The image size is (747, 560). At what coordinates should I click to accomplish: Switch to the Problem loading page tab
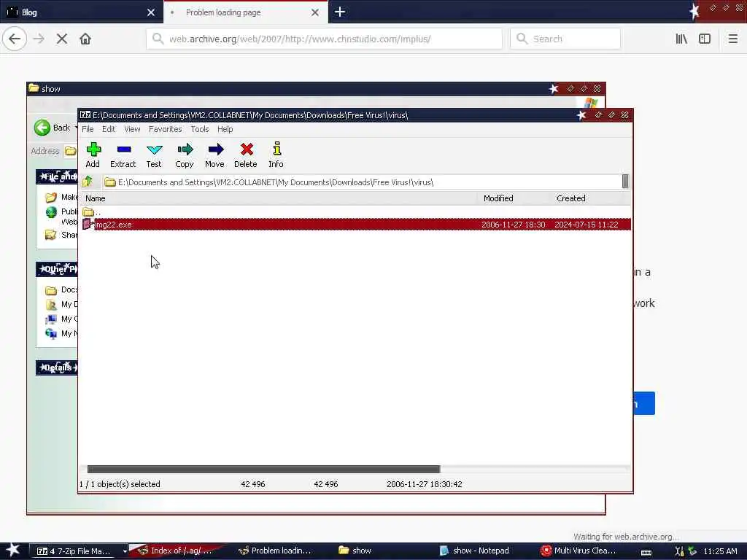pyautogui.click(x=237, y=12)
